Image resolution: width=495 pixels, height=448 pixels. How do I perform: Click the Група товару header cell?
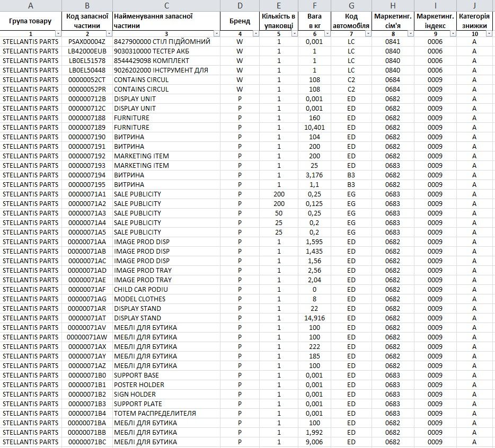click(x=30, y=21)
